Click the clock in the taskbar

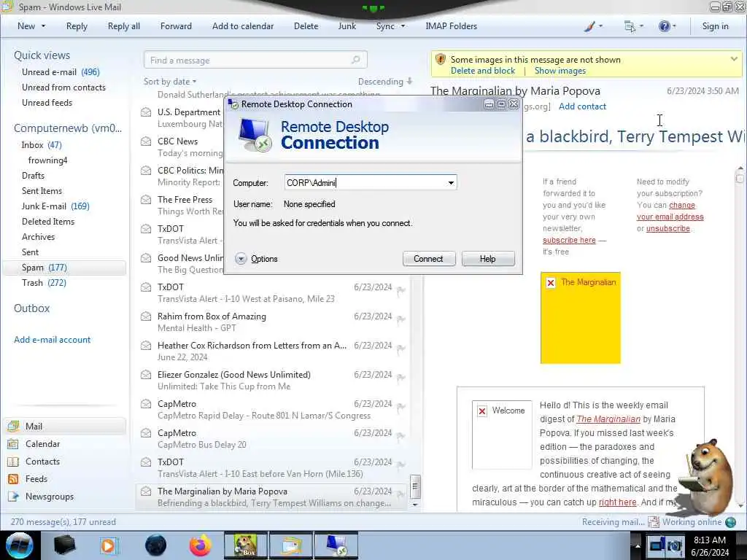point(710,545)
